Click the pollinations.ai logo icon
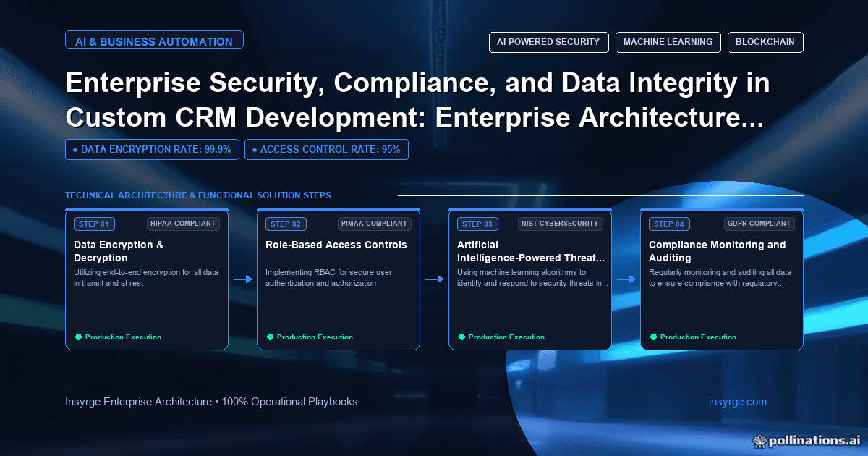The image size is (868, 456). tap(759, 440)
